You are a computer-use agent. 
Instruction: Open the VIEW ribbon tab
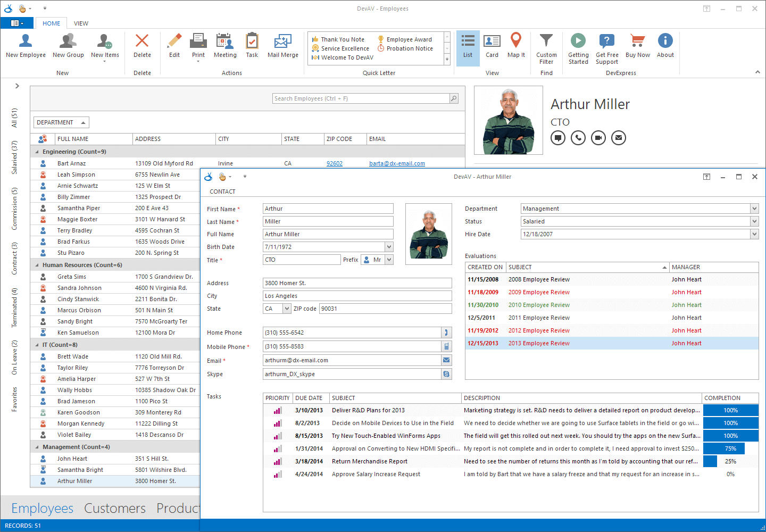(81, 23)
